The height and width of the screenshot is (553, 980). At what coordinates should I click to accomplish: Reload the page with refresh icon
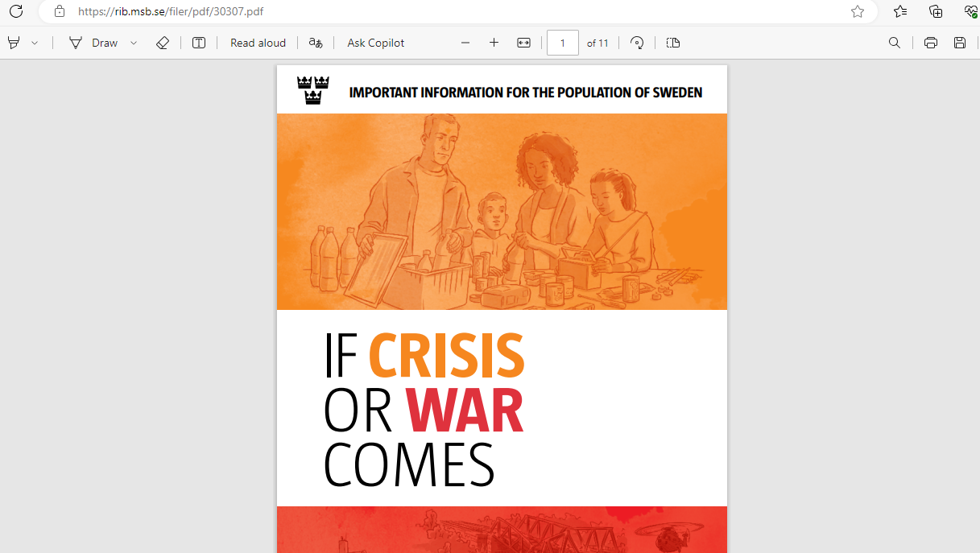pos(15,11)
